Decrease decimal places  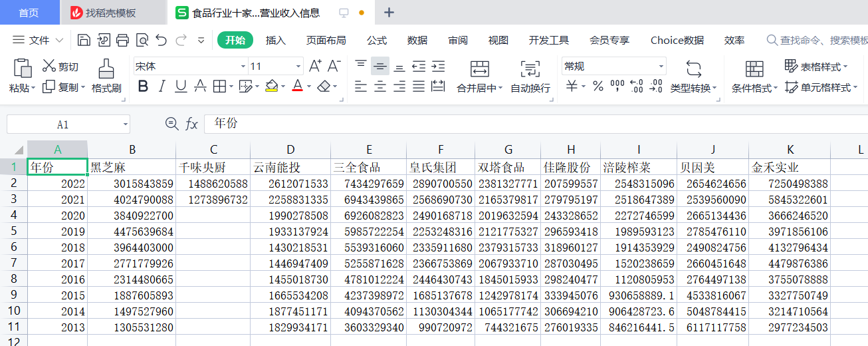click(x=656, y=86)
